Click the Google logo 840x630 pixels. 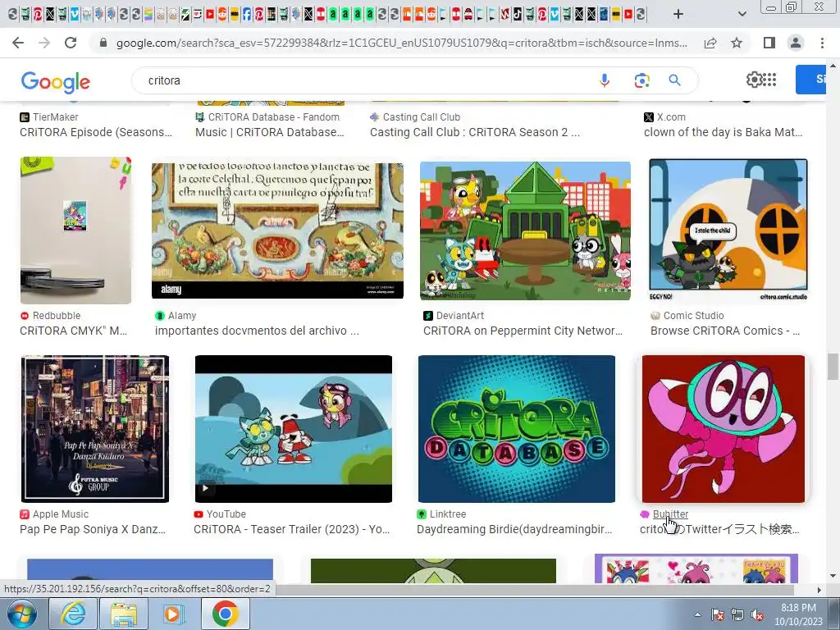click(56, 82)
